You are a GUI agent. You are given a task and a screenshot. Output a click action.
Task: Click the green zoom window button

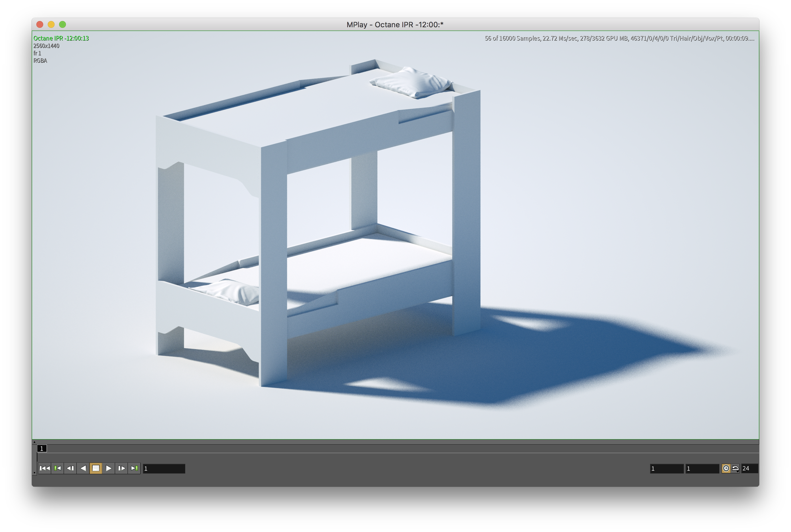(63, 24)
